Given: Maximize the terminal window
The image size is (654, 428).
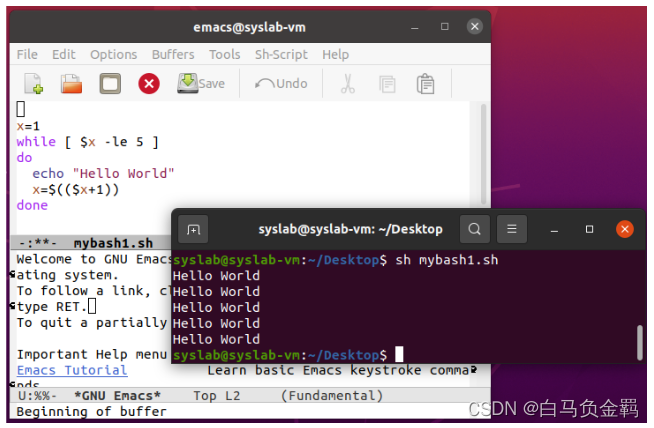Looking at the screenshot, I should [x=589, y=229].
